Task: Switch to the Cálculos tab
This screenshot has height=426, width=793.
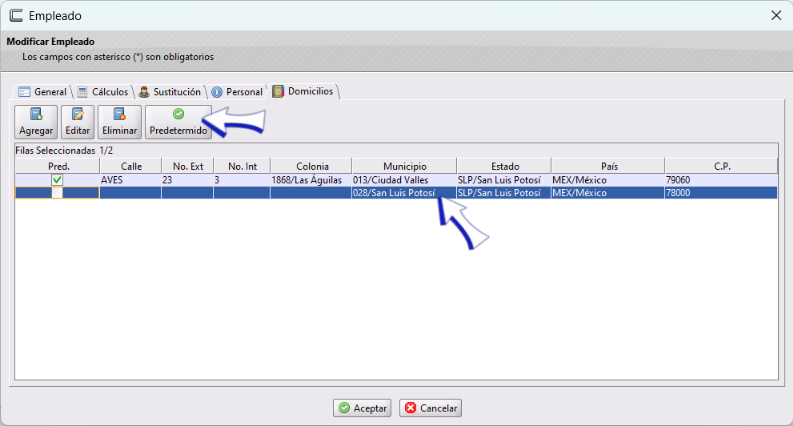Action: (x=103, y=92)
